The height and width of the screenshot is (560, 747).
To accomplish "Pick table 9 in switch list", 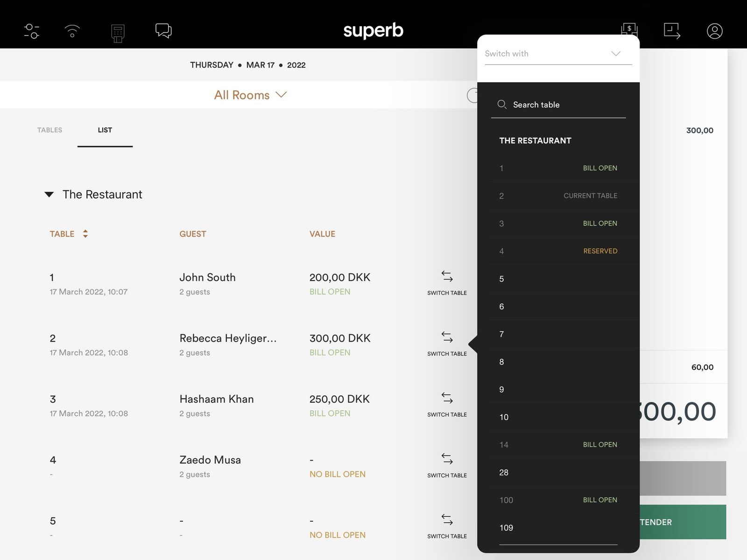I will [558, 390].
